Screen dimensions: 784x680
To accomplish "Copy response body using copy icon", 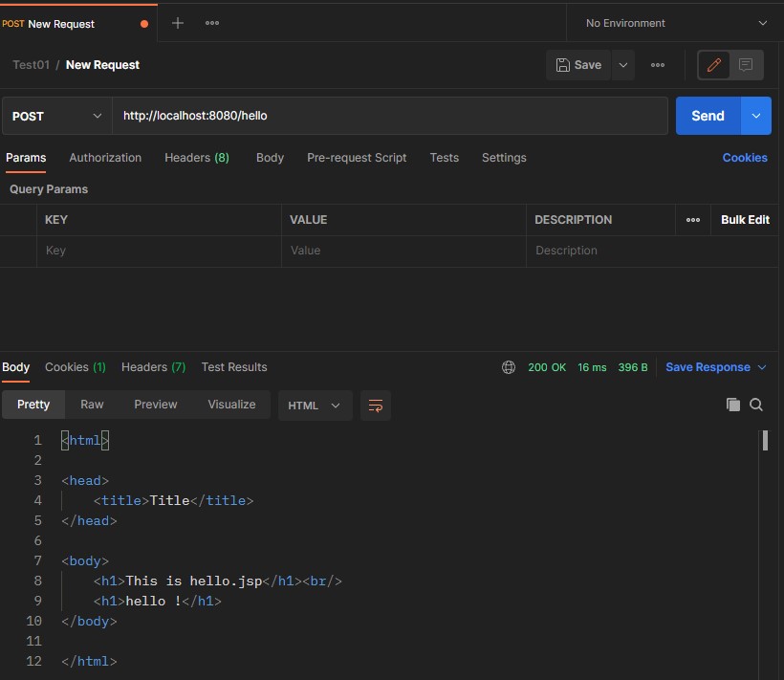I will coord(733,405).
